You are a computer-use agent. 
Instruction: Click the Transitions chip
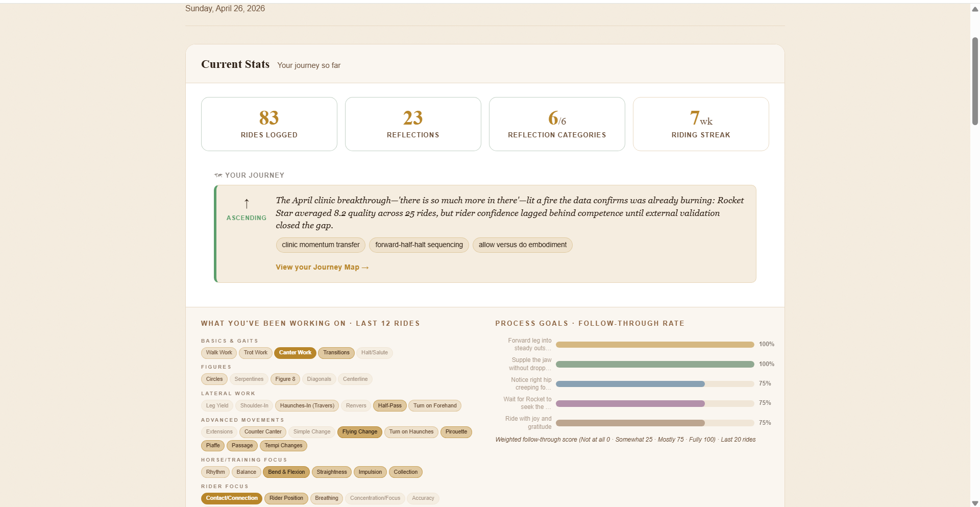336,353
